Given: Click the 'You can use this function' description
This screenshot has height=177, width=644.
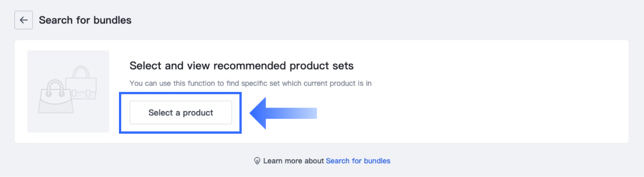Looking at the screenshot, I should pos(250,84).
